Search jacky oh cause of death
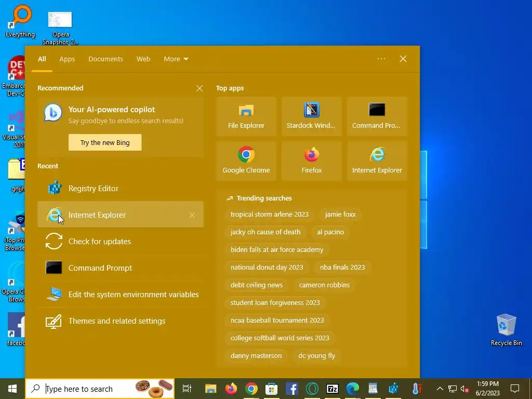 pyautogui.click(x=265, y=232)
